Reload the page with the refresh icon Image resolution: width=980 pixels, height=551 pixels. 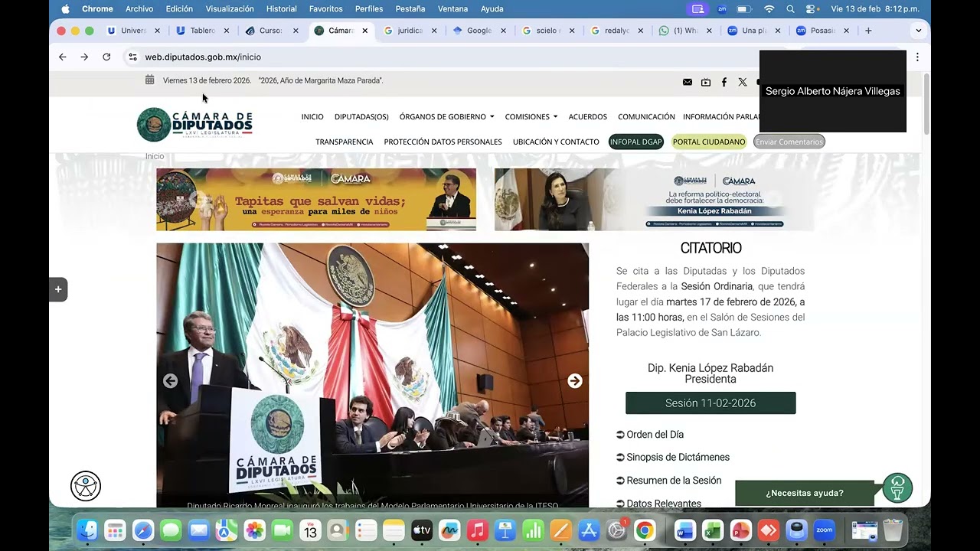pyautogui.click(x=106, y=57)
